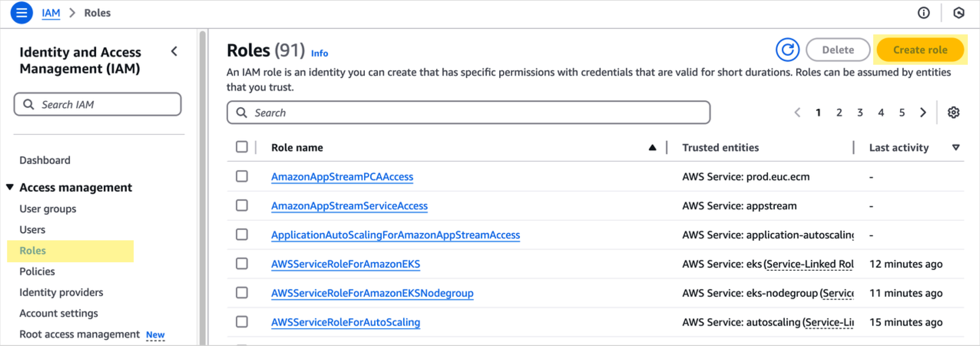
Task: Open table preferences gear icon
Action: pos(953,113)
